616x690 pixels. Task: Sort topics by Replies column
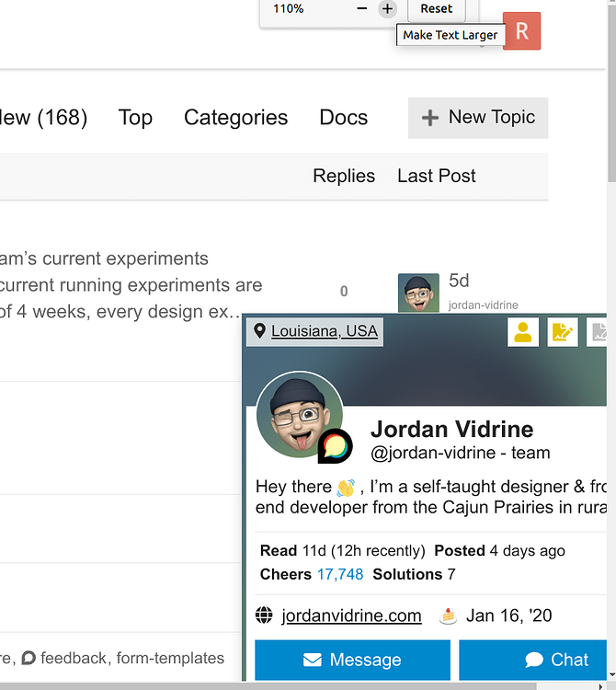coord(344,176)
